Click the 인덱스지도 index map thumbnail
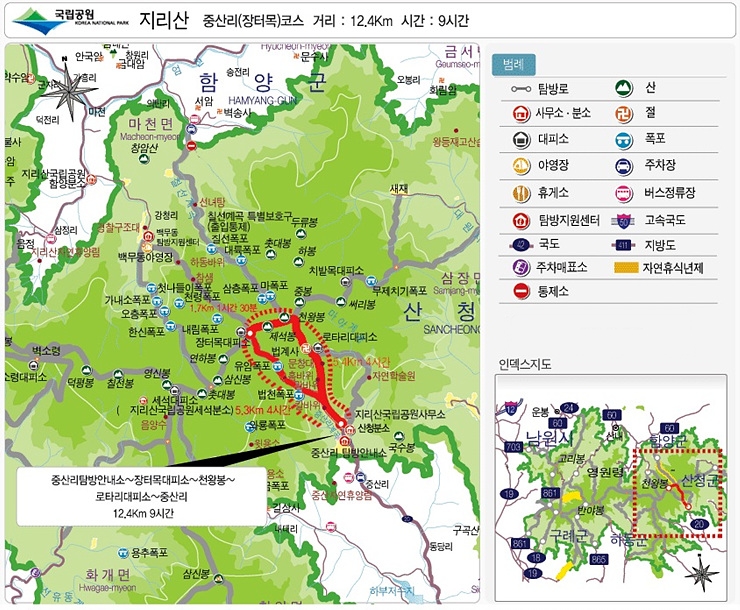 click(x=611, y=488)
